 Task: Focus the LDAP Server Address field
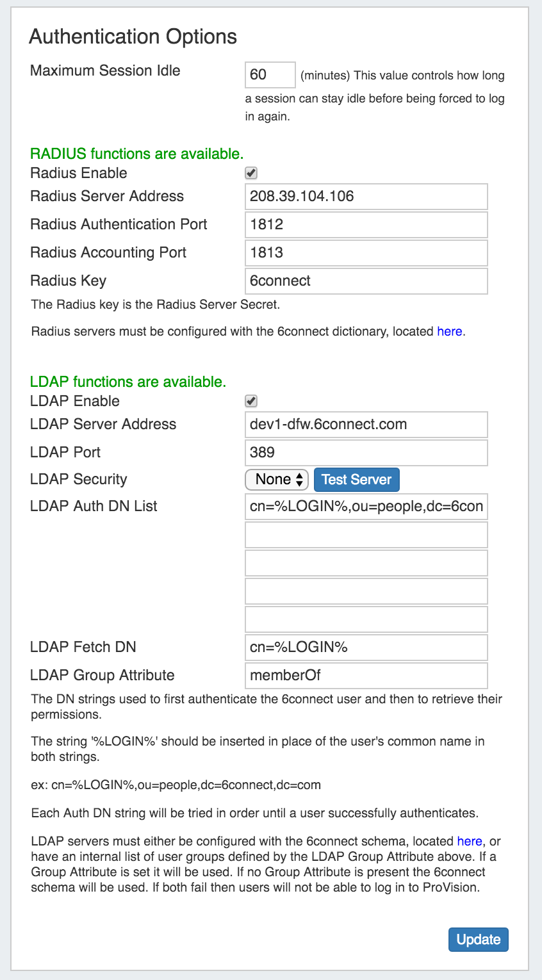(366, 425)
